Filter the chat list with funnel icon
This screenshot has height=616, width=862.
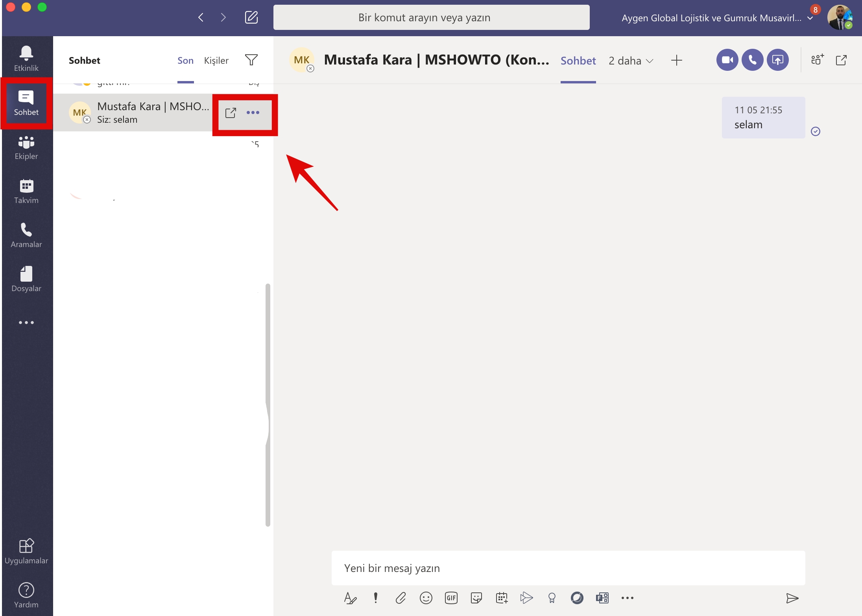coord(251,60)
